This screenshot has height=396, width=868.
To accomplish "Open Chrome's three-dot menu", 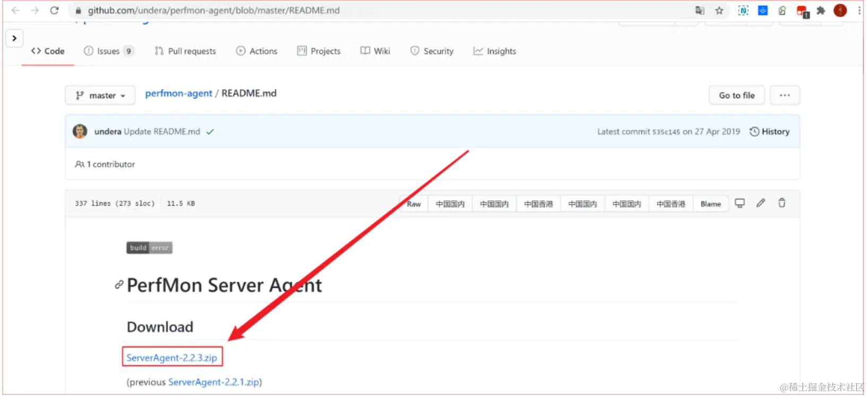I will coord(859,10).
